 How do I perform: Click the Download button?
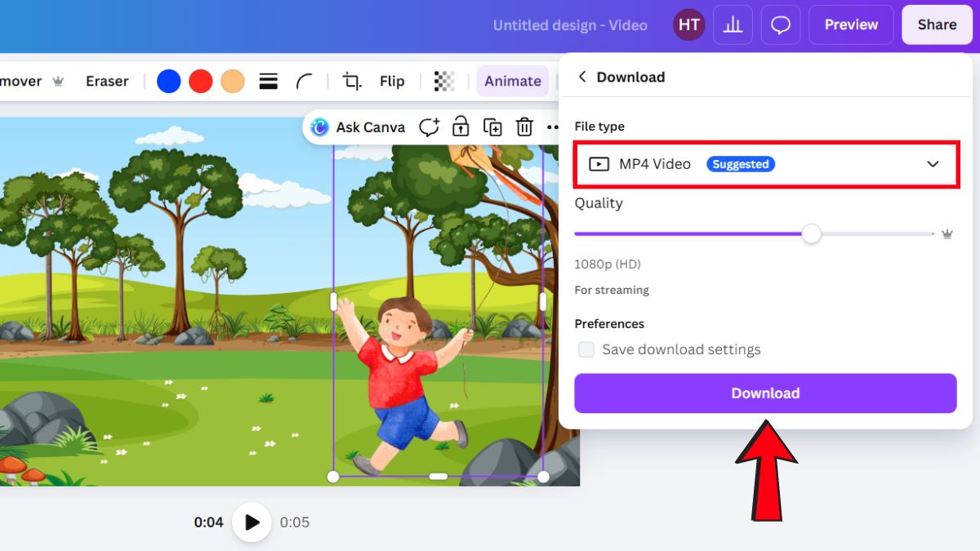pos(764,393)
